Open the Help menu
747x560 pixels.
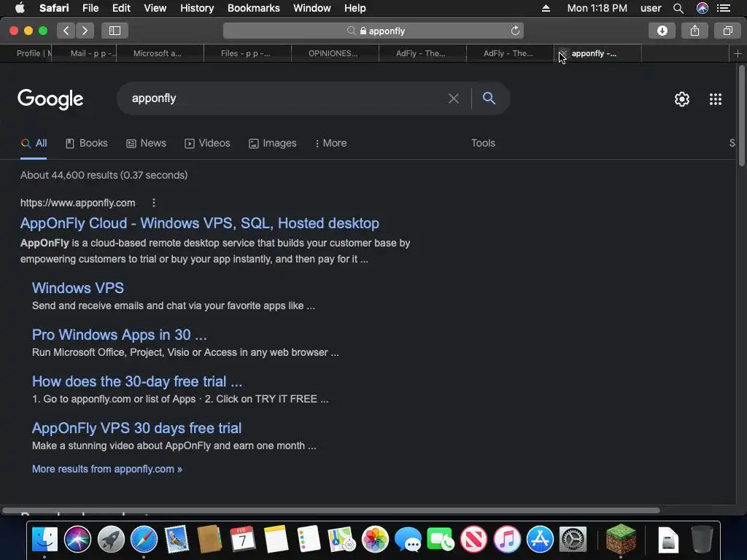(x=355, y=8)
